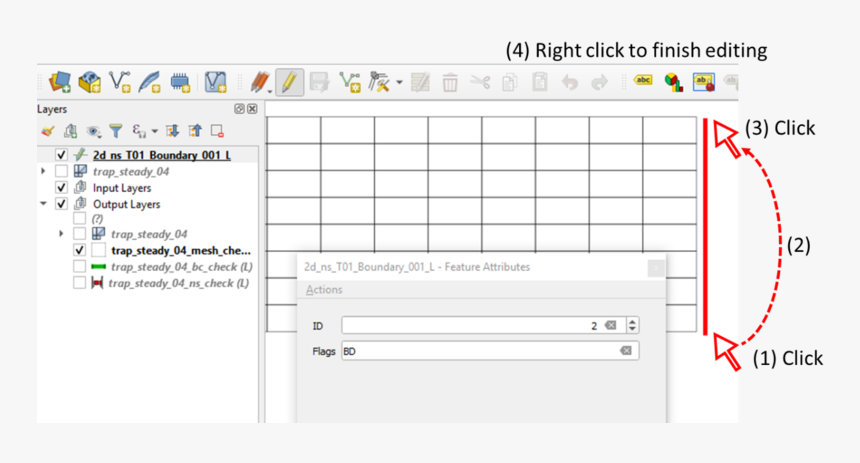
Task: Uncheck the Input Layers group checkbox
Action: [61, 188]
